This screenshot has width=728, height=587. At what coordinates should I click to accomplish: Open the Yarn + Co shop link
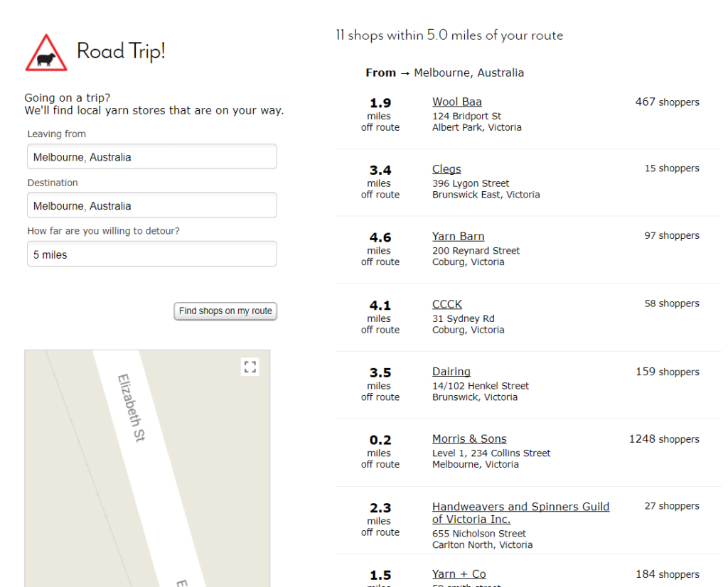459,574
